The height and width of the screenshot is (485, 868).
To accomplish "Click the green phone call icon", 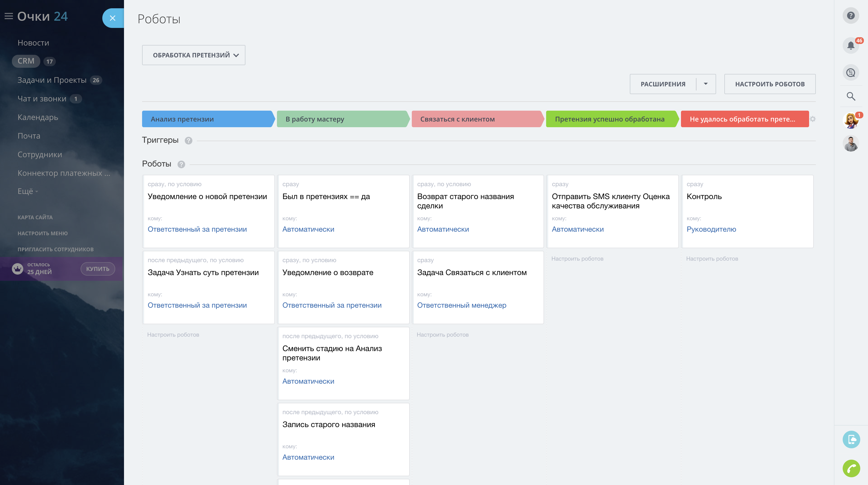I will click(851, 468).
